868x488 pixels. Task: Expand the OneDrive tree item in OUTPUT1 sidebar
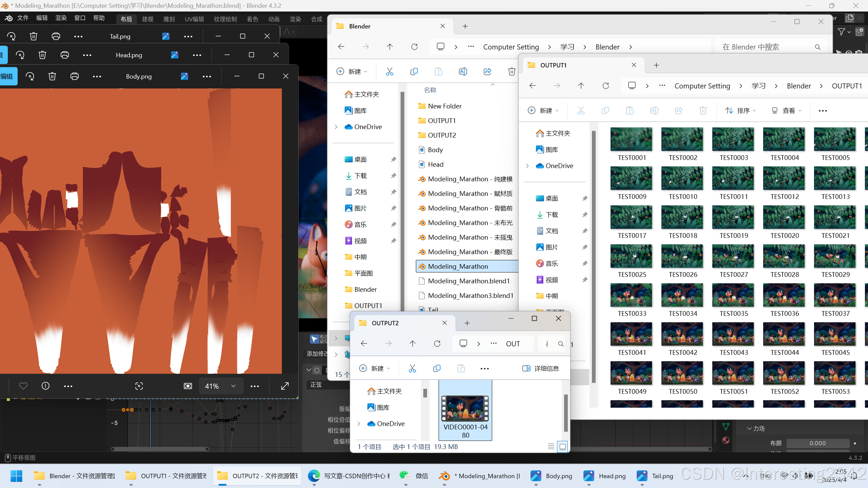point(527,166)
